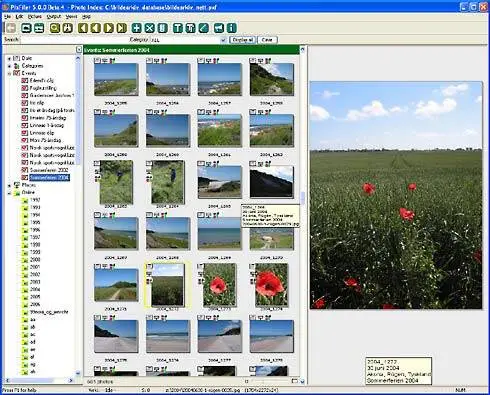Select the 1992 folder in Online tree
Image resolution: width=490 pixels, height=395 pixels.
(35, 200)
